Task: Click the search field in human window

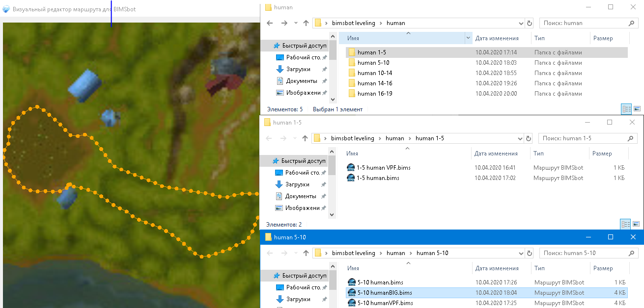Action: [x=582, y=23]
